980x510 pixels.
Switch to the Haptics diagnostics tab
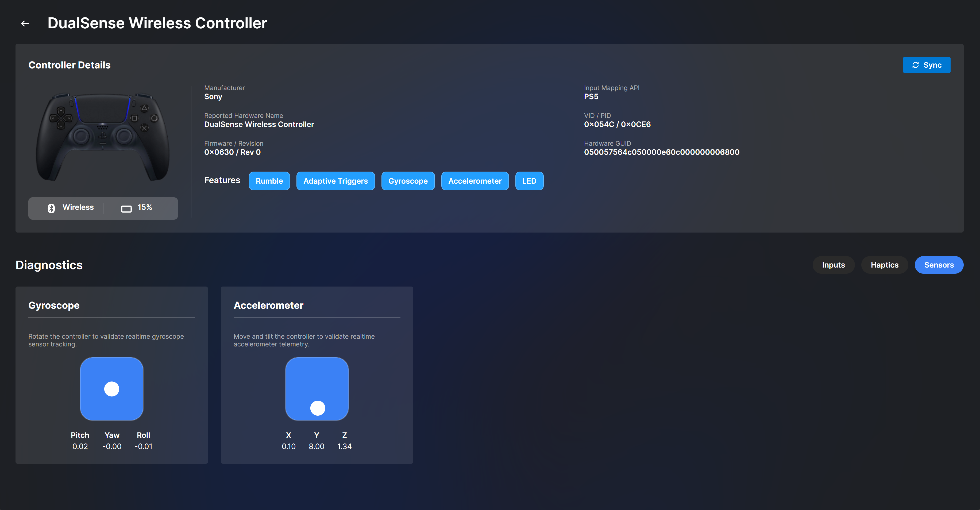885,265
